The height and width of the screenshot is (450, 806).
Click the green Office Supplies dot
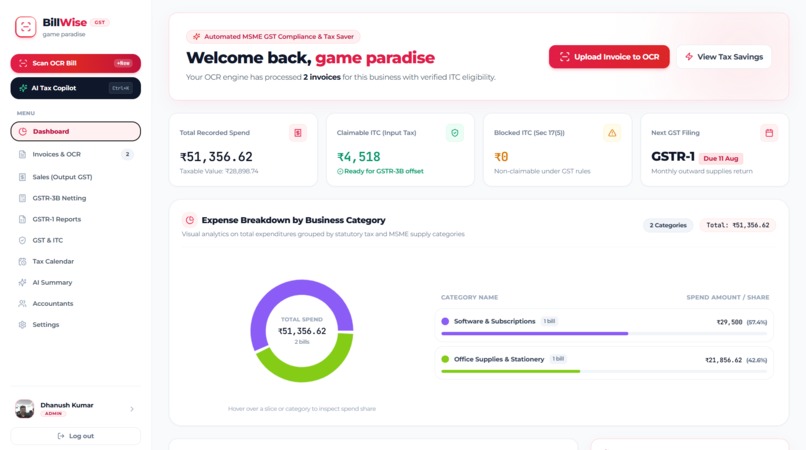pyautogui.click(x=445, y=359)
